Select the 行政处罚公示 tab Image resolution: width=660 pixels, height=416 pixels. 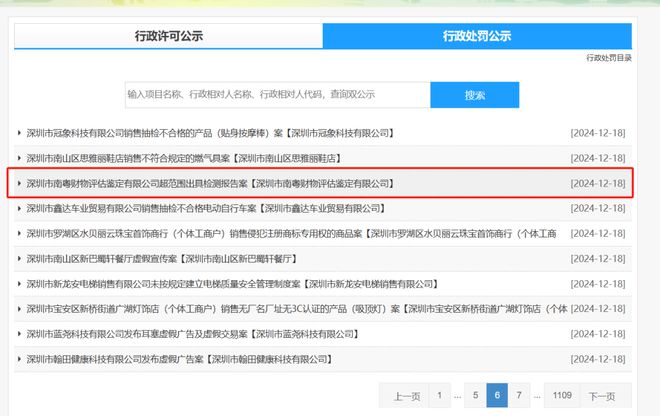click(x=477, y=36)
